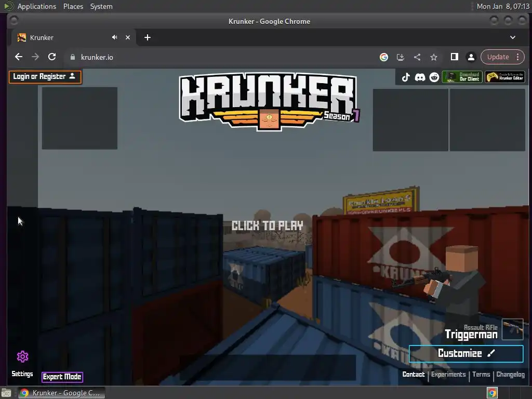Open the Discord server icon
This screenshot has height=399, width=532.
pyautogui.click(x=420, y=77)
